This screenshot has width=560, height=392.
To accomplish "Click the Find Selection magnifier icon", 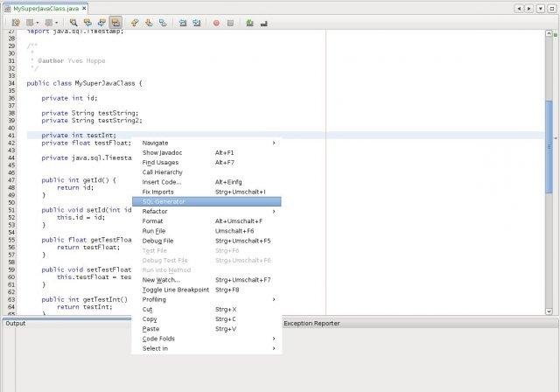I will pos(73,23).
